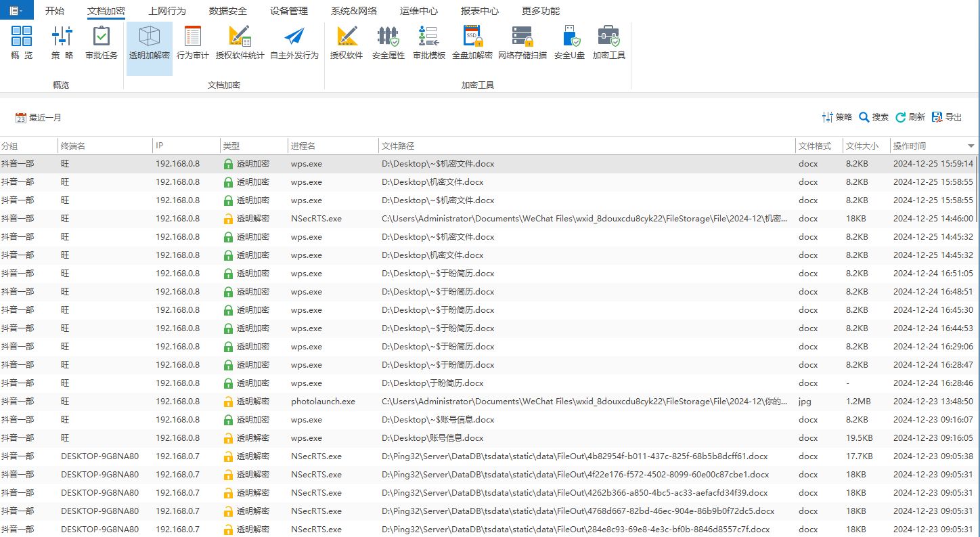The width and height of the screenshot is (980, 537).
Task: Open 授权软件统计 statistics
Action: pos(240,43)
